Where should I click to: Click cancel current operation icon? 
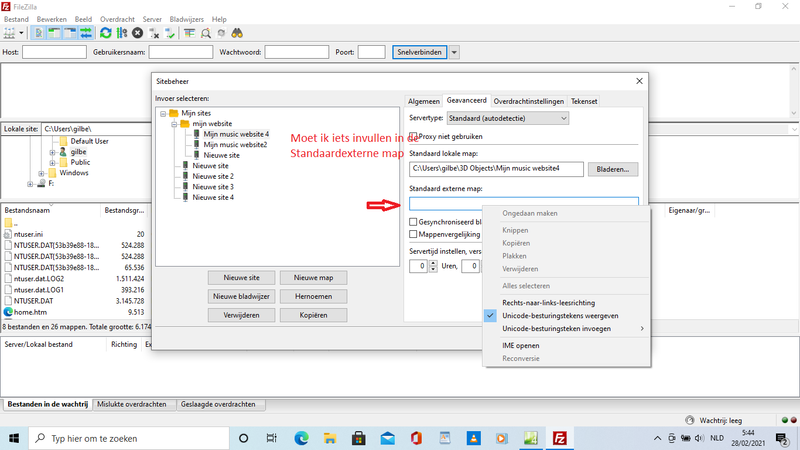(x=137, y=33)
